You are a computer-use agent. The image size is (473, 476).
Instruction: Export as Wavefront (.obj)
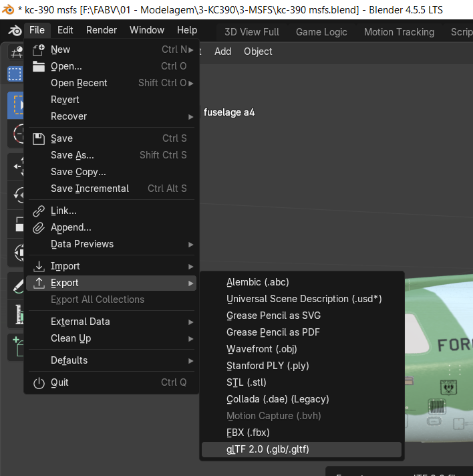(x=301, y=349)
